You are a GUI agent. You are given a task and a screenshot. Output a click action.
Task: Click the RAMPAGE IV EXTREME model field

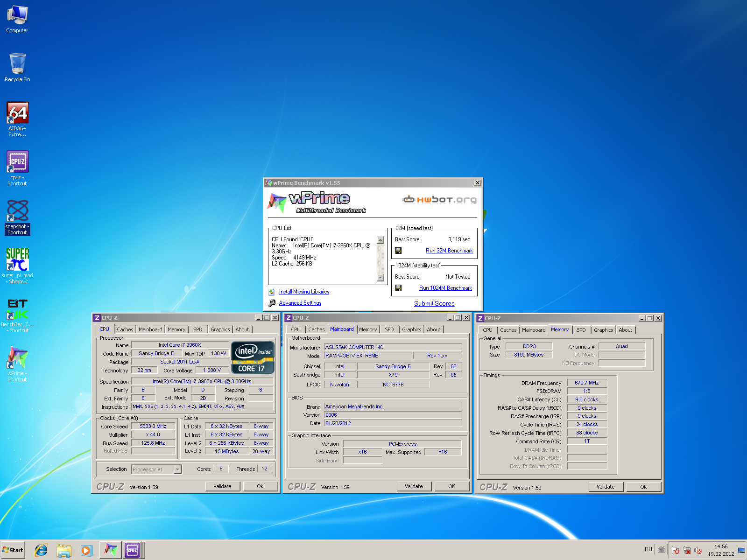[368, 356]
